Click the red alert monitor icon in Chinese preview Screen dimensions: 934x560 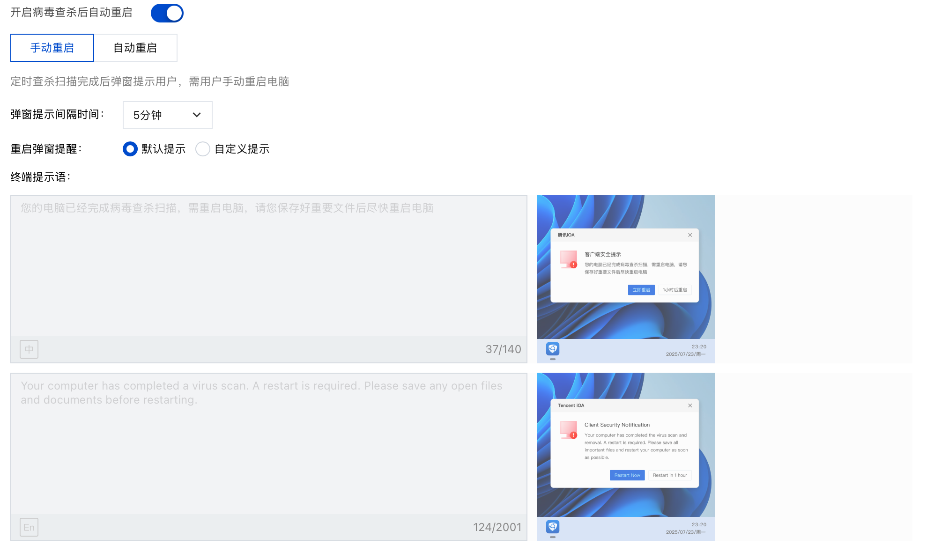pos(569,259)
